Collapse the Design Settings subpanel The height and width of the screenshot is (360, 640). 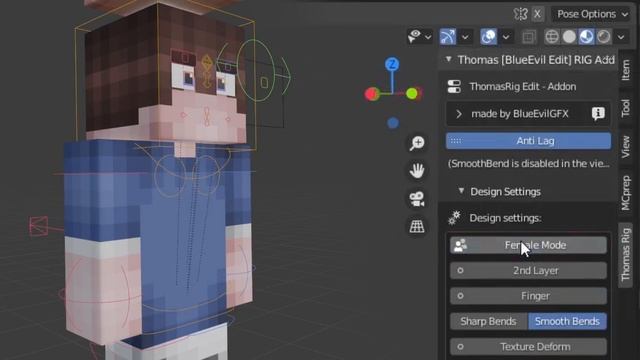(x=461, y=191)
